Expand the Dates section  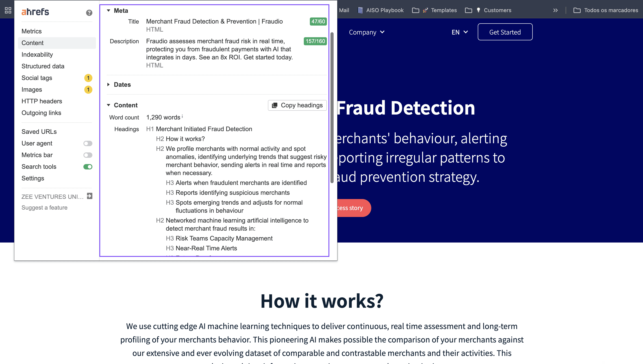109,85
